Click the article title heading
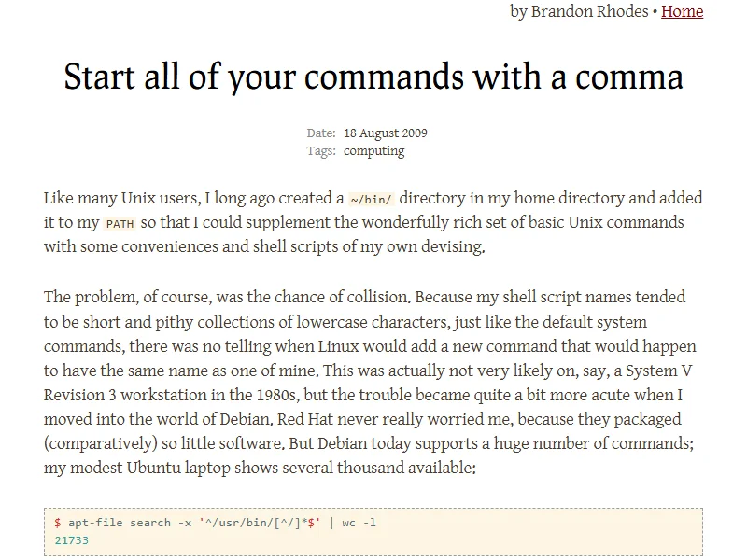The image size is (747, 560). pyautogui.click(x=373, y=77)
